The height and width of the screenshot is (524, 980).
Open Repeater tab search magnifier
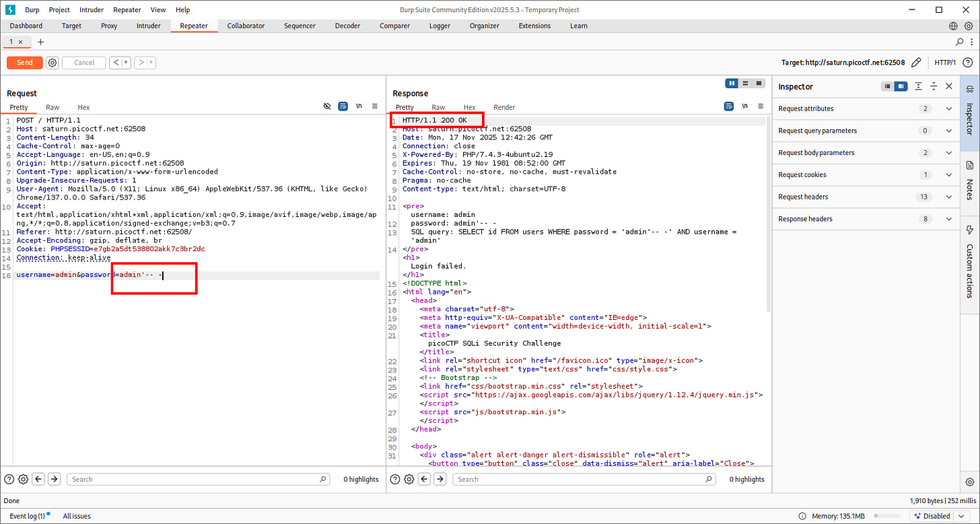[960, 42]
